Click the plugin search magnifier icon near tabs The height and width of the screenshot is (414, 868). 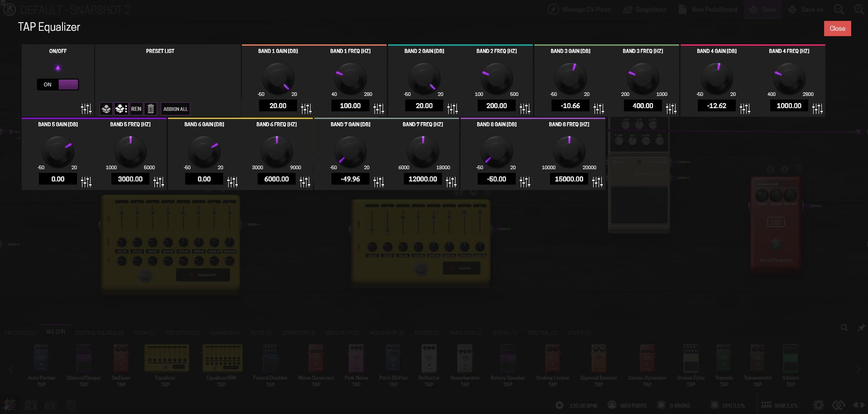point(844,328)
